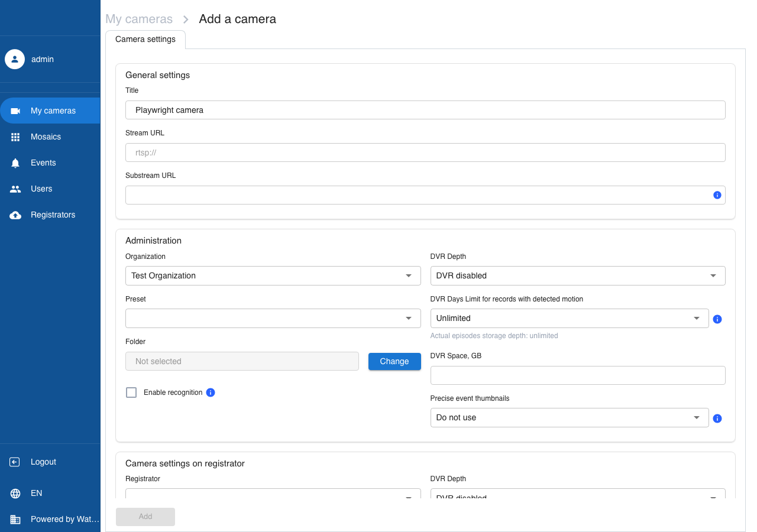This screenshot has width=757, height=532.
Task: Open Users from the sidebar
Action: coord(50,189)
